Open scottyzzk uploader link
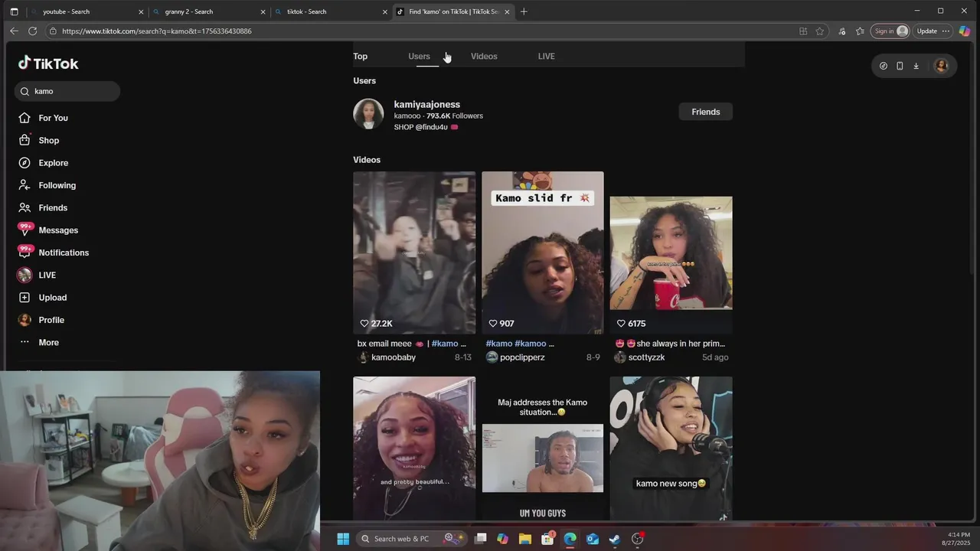The width and height of the screenshot is (980, 551). click(x=646, y=357)
